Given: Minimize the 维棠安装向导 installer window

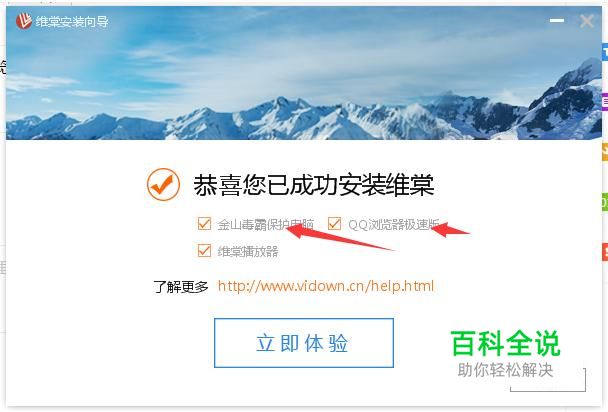Looking at the screenshot, I should pos(557,21).
